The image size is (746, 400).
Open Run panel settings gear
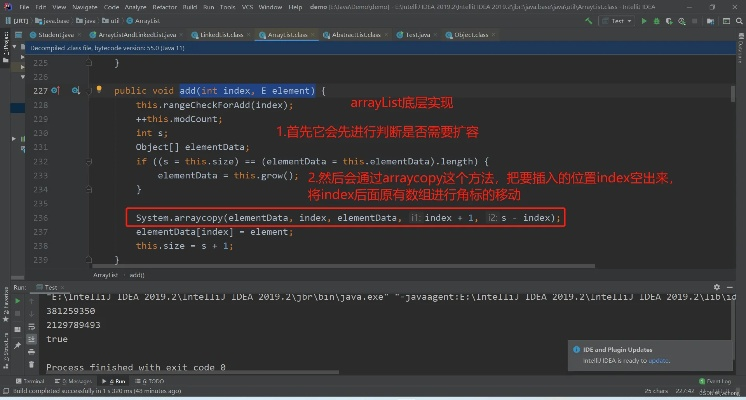717,287
